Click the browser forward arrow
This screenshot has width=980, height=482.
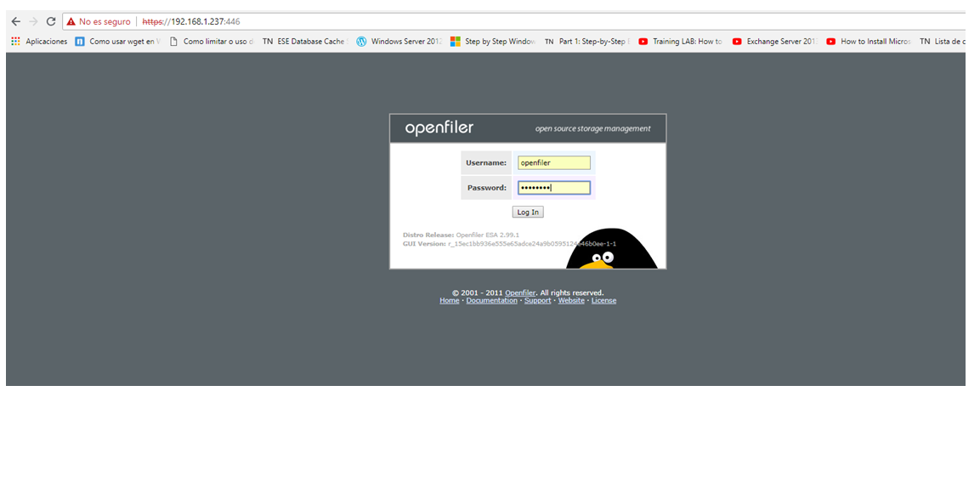tap(34, 21)
